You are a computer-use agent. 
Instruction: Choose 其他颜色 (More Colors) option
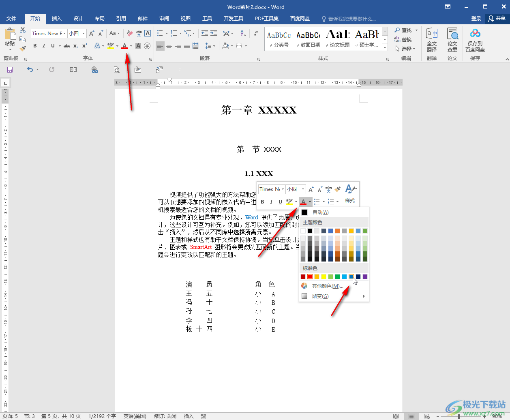[327, 286]
